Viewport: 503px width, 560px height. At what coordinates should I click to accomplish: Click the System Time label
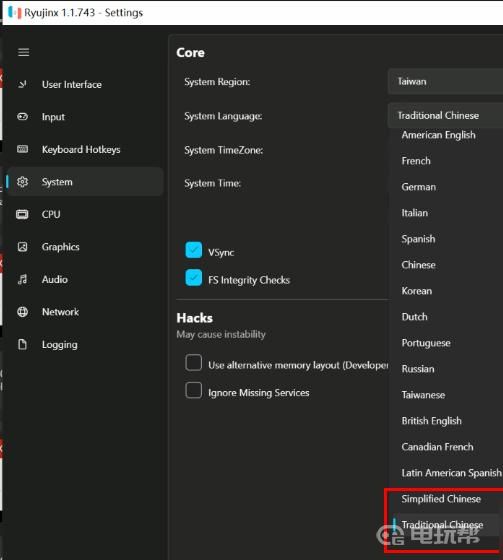coord(213,183)
